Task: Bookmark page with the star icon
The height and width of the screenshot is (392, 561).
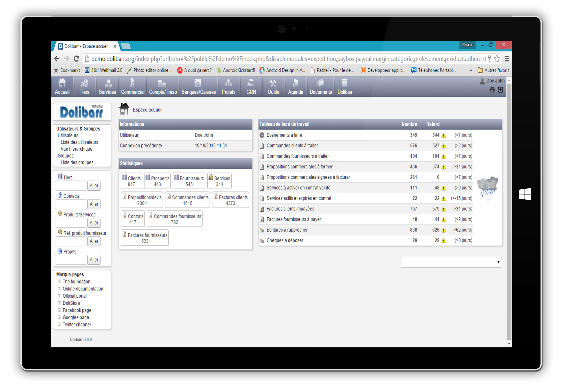Action: click(497, 59)
